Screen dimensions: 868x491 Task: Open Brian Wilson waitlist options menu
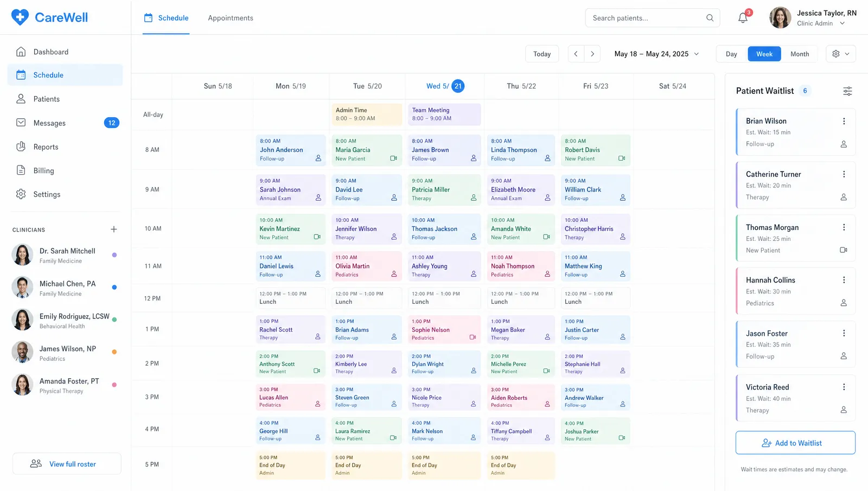pyautogui.click(x=844, y=121)
